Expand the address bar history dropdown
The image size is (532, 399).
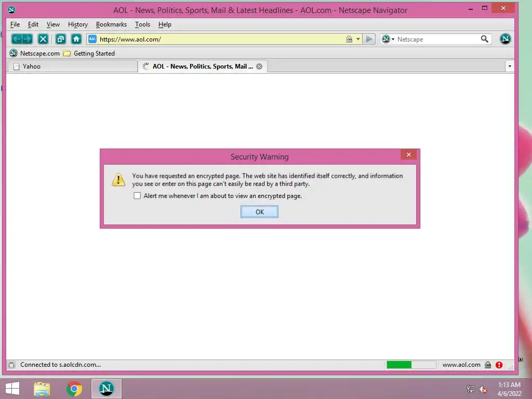point(358,39)
